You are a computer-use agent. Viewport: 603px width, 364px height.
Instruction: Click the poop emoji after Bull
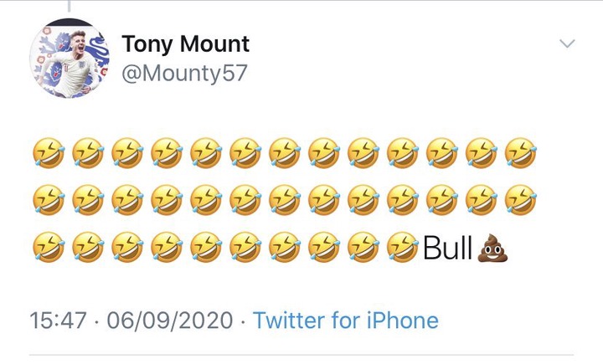[x=493, y=248]
